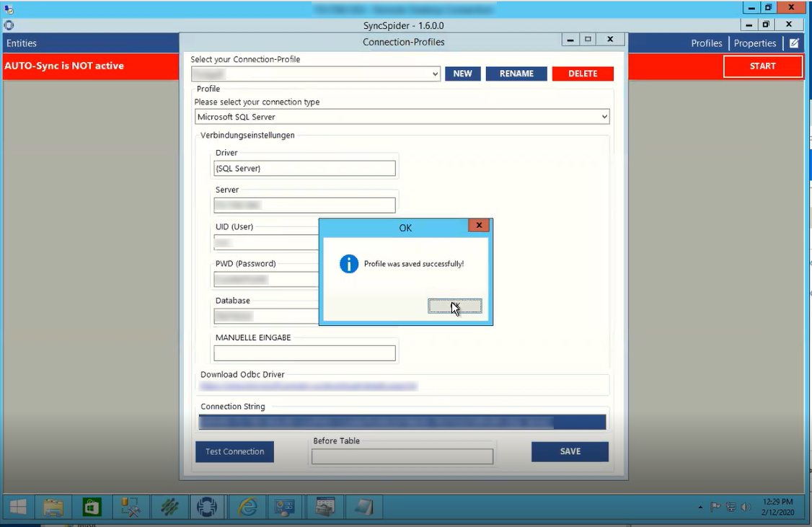The height and width of the screenshot is (527, 812).
Task: Click the PWD (Password) field
Action: coord(266,279)
